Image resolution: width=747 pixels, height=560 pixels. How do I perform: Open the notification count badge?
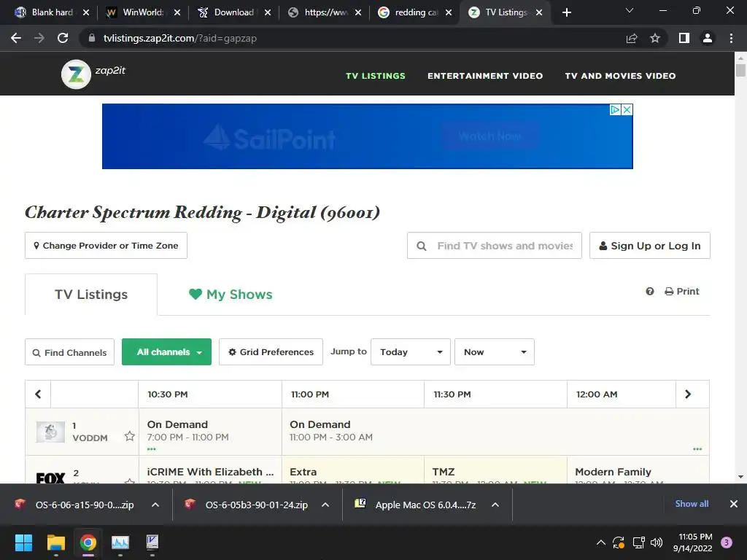point(727,542)
